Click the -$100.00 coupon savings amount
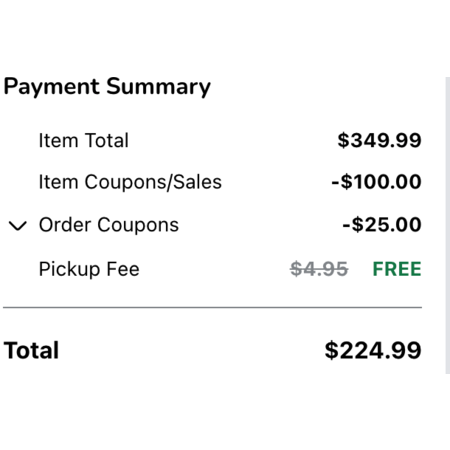 tap(377, 182)
